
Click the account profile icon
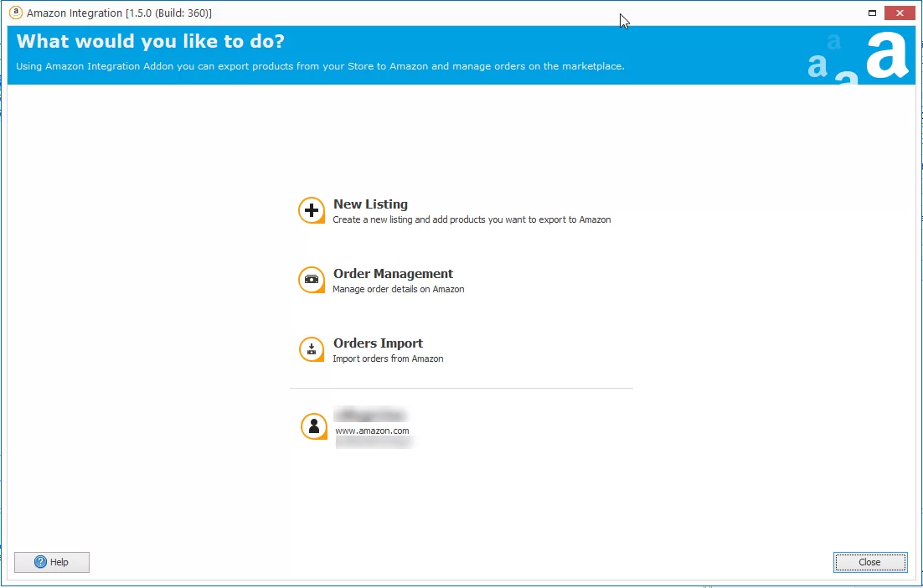pyautogui.click(x=313, y=426)
